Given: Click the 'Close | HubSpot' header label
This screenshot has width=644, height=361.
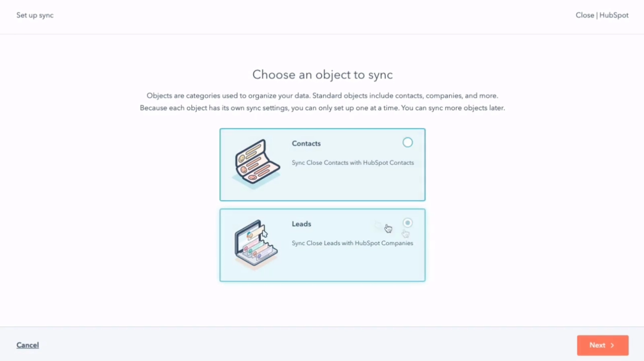Looking at the screenshot, I should pyautogui.click(x=602, y=15).
